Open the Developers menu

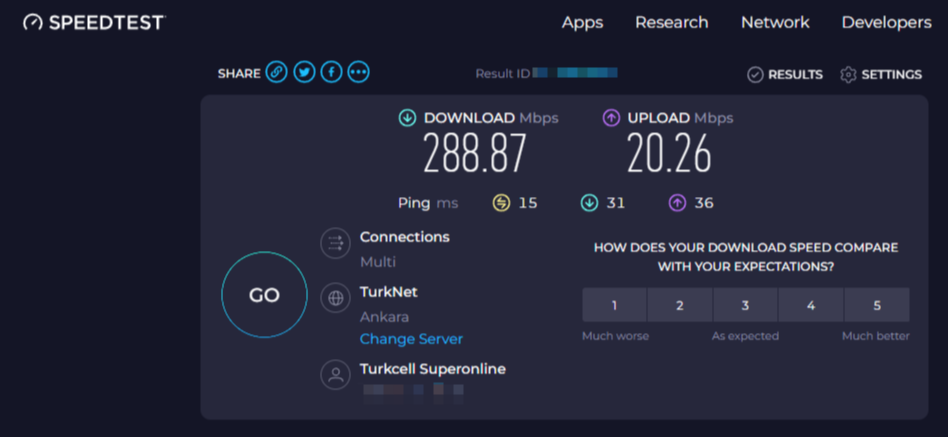(x=886, y=23)
